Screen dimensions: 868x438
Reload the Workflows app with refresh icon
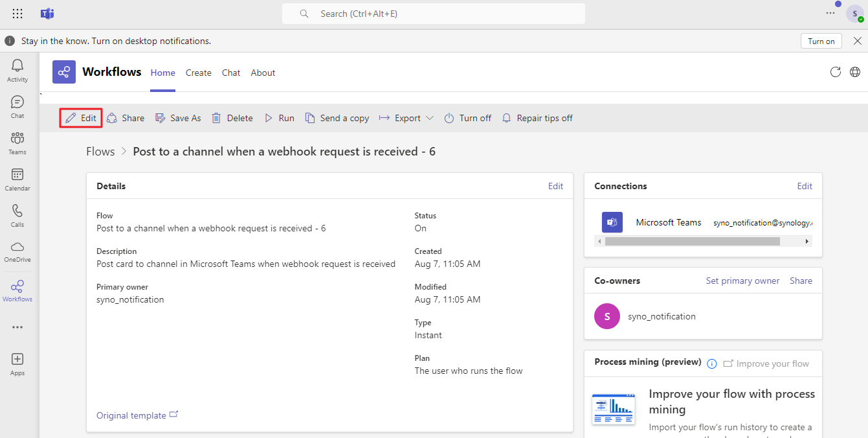[x=836, y=72]
